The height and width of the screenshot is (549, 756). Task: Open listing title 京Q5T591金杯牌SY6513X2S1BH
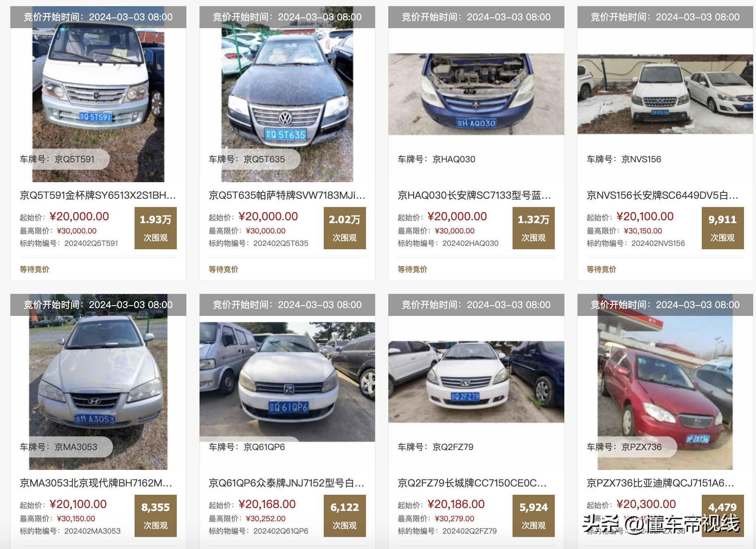(x=98, y=195)
